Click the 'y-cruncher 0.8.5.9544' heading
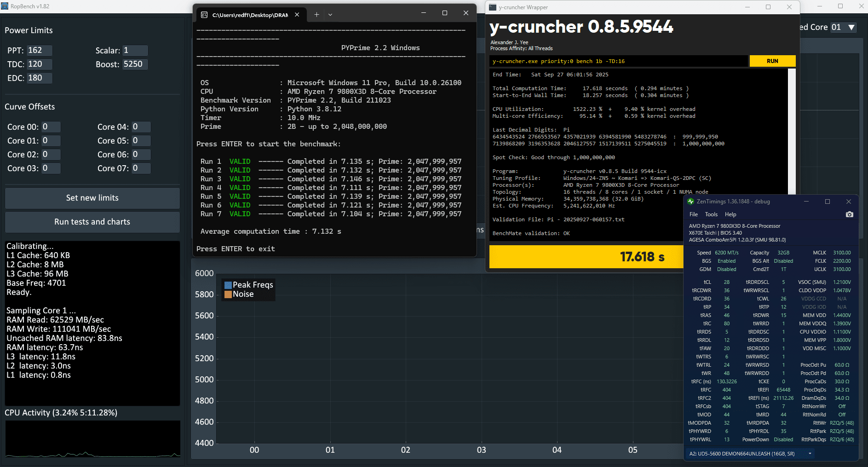Screen dimensions: 868x467 pos(581,27)
